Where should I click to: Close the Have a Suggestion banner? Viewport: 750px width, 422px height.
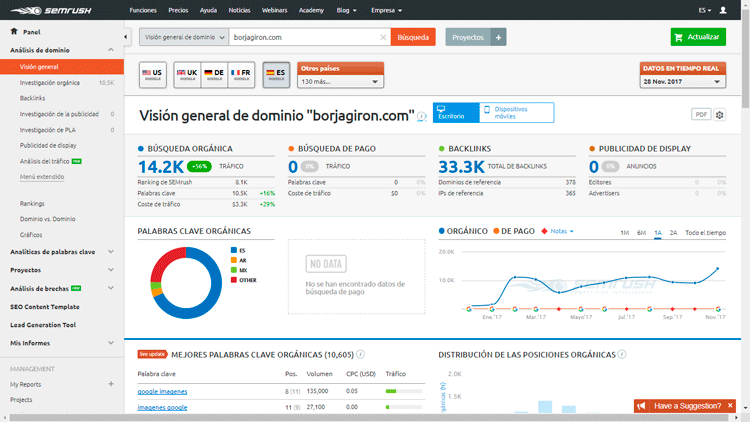(x=730, y=406)
